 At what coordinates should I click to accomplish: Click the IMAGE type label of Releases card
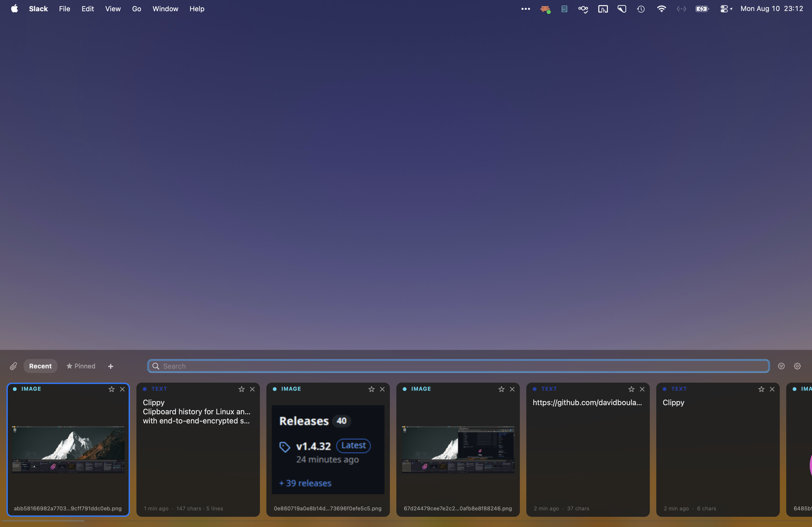pos(291,389)
